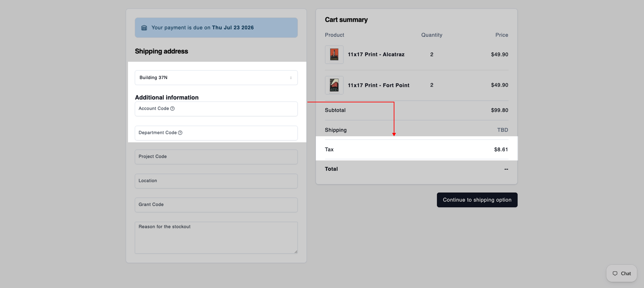Click Continue to shipping option button
644x288 pixels.
coord(477,200)
